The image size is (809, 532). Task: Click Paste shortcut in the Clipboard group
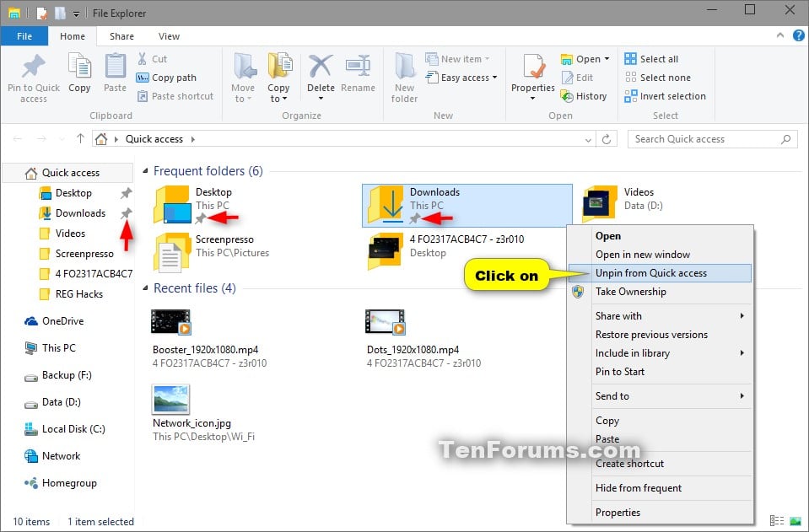[175, 96]
